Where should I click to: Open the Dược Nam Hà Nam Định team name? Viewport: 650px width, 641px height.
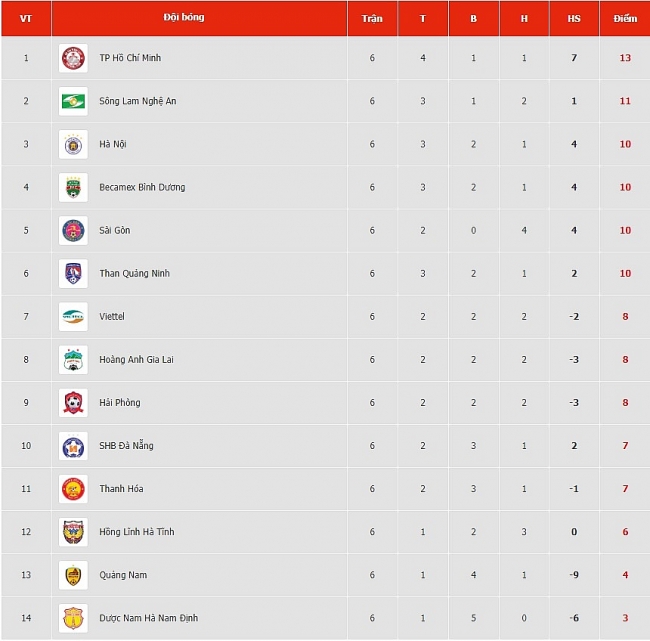point(148,618)
